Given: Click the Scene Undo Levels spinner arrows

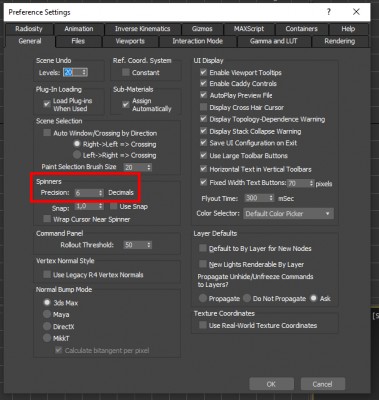Looking at the screenshot, I should (x=84, y=72).
